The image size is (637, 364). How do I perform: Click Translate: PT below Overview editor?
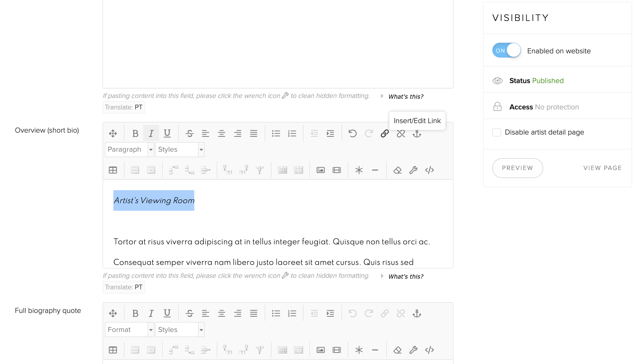click(x=124, y=287)
